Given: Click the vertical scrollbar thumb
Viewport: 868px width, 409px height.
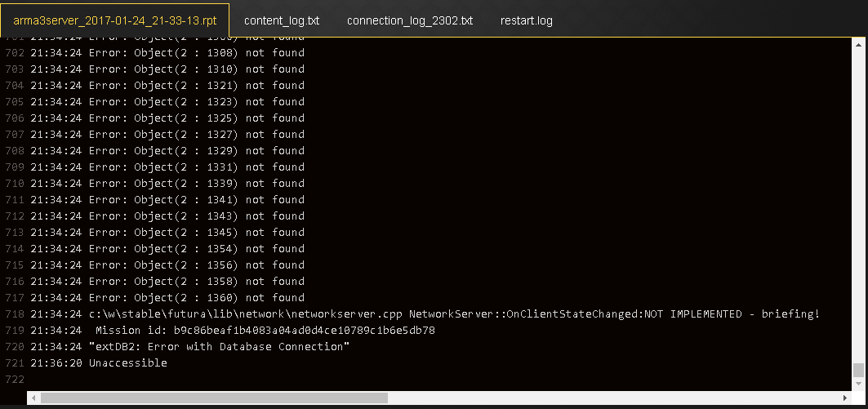Looking at the screenshot, I should click(858, 370).
